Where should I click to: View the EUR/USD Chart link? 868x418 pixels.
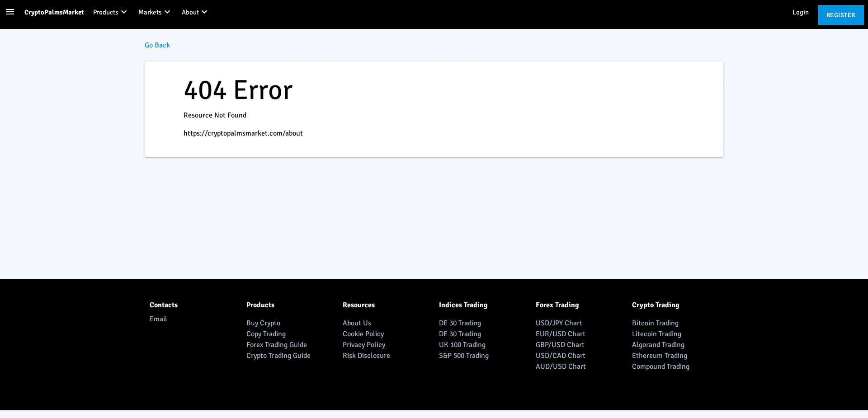pos(560,334)
